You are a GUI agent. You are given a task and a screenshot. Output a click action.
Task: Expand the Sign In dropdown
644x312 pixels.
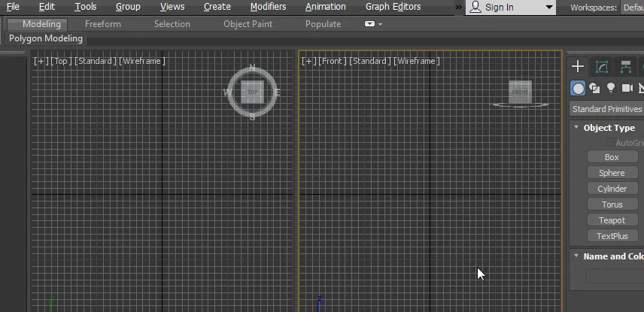pos(548,8)
